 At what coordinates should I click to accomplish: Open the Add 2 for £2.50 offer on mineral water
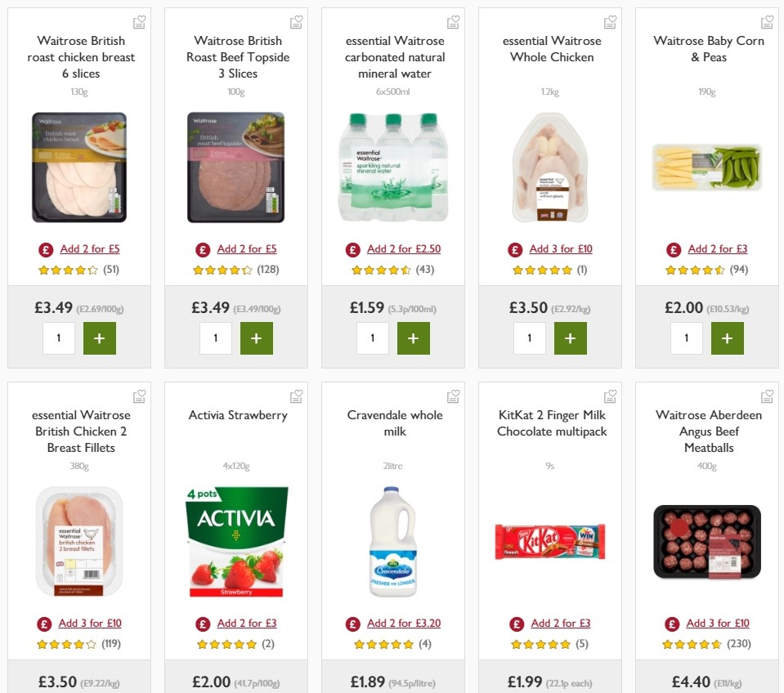pos(403,248)
